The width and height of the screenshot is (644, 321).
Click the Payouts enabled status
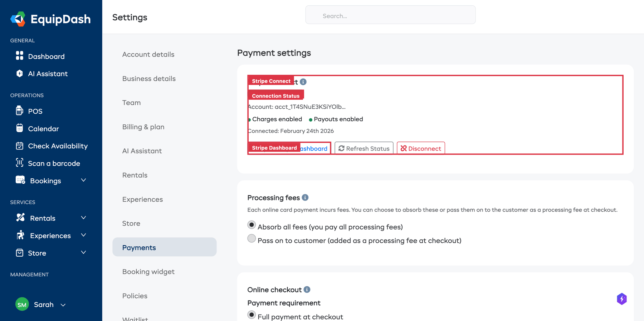click(336, 119)
